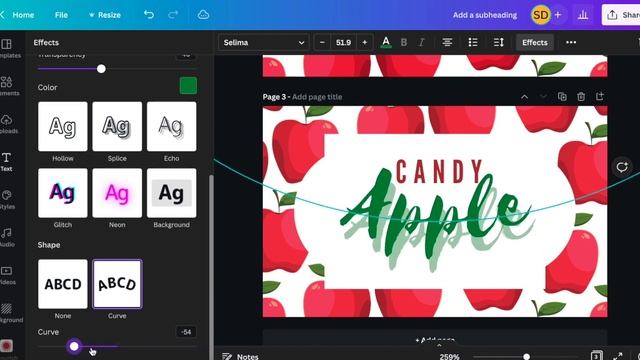Open the line spacing control
The image size is (640, 360).
[x=498, y=42]
